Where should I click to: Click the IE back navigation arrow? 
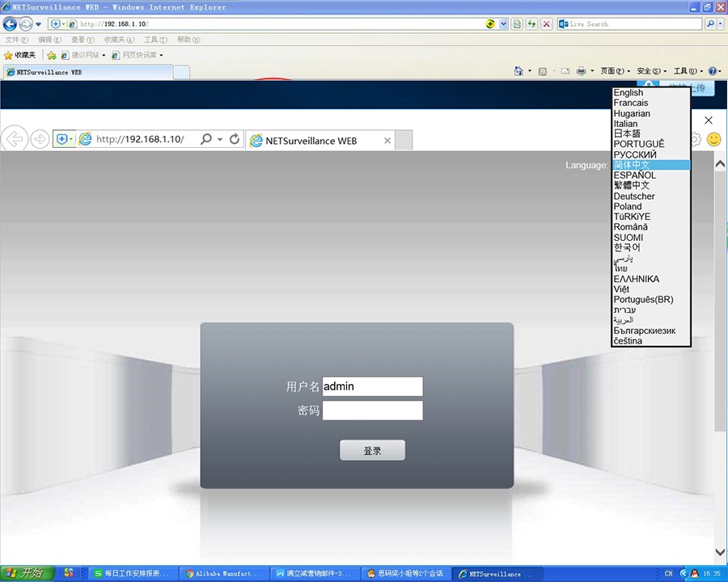pyautogui.click(x=10, y=24)
